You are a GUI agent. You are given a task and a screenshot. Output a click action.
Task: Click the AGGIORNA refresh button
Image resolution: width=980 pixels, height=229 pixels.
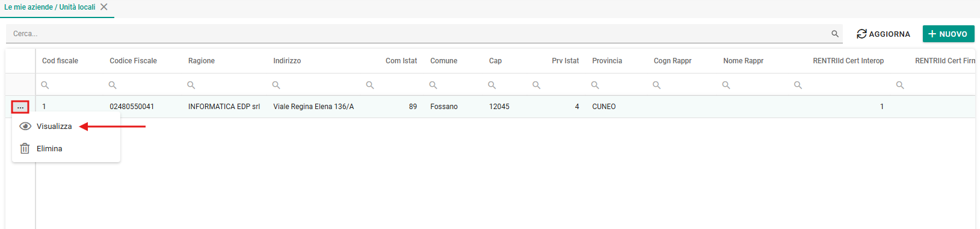(883, 34)
